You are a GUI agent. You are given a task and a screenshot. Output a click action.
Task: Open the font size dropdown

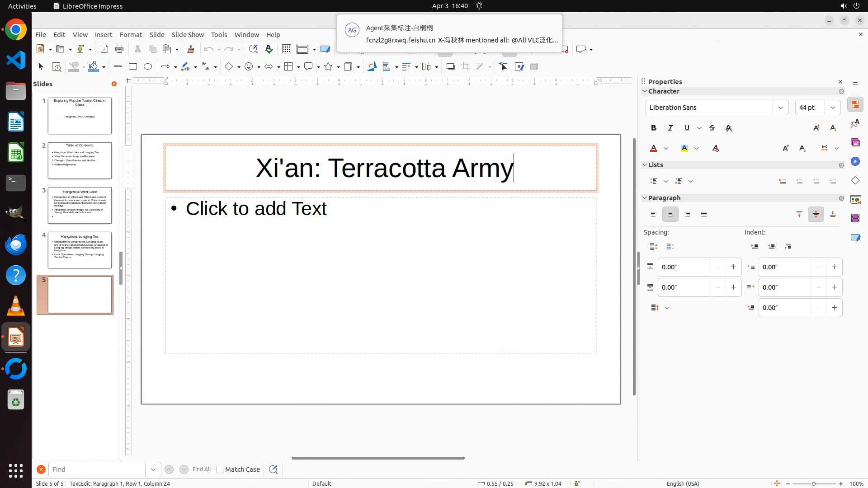[832, 108]
